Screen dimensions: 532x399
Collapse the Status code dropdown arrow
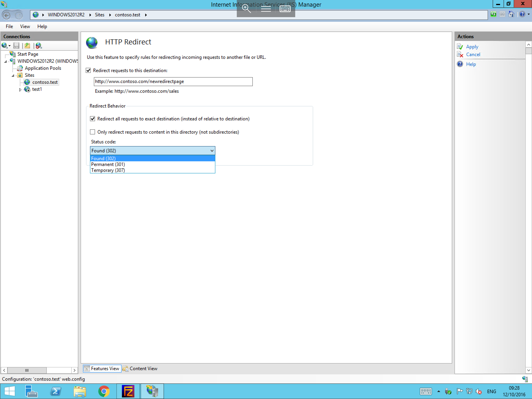click(212, 151)
